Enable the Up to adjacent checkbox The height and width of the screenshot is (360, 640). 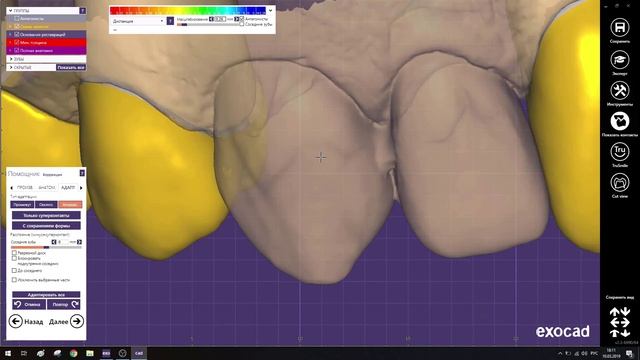[14, 271]
